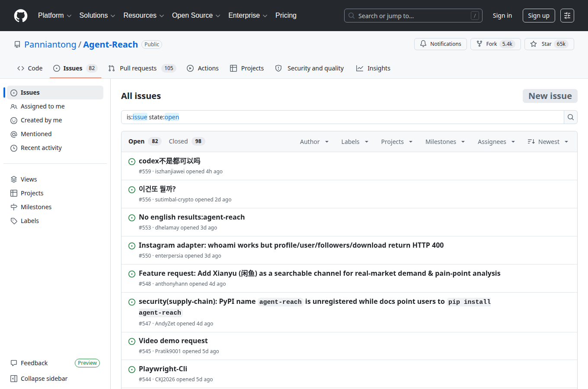Click the open-issue icon for issue #559
Viewport: 588px width, 389px height.
(x=132, y=162)
